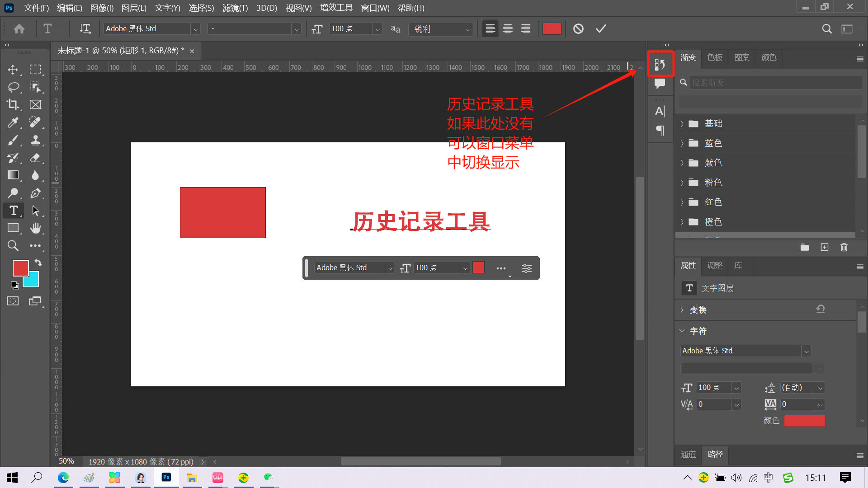Cancel current text edits

point(578,29)
